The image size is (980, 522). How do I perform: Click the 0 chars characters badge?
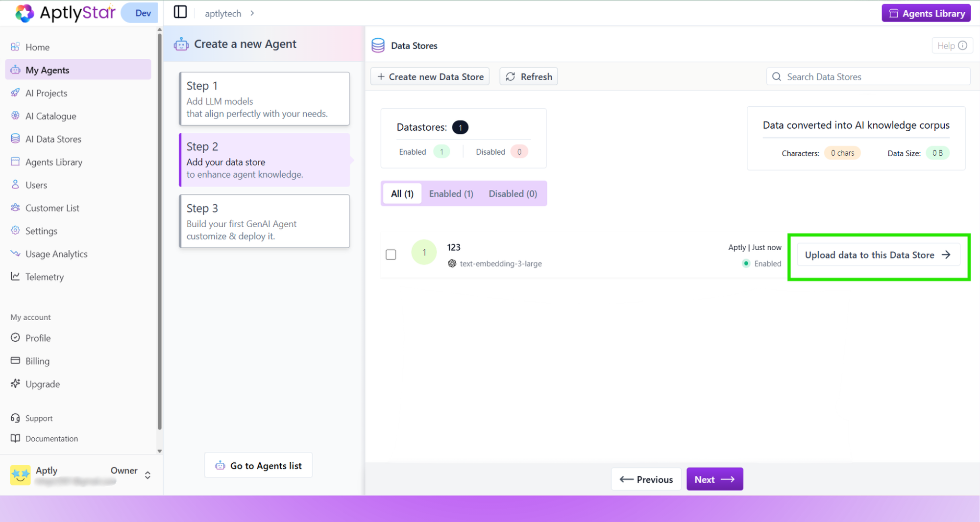[x=842, y=153]
